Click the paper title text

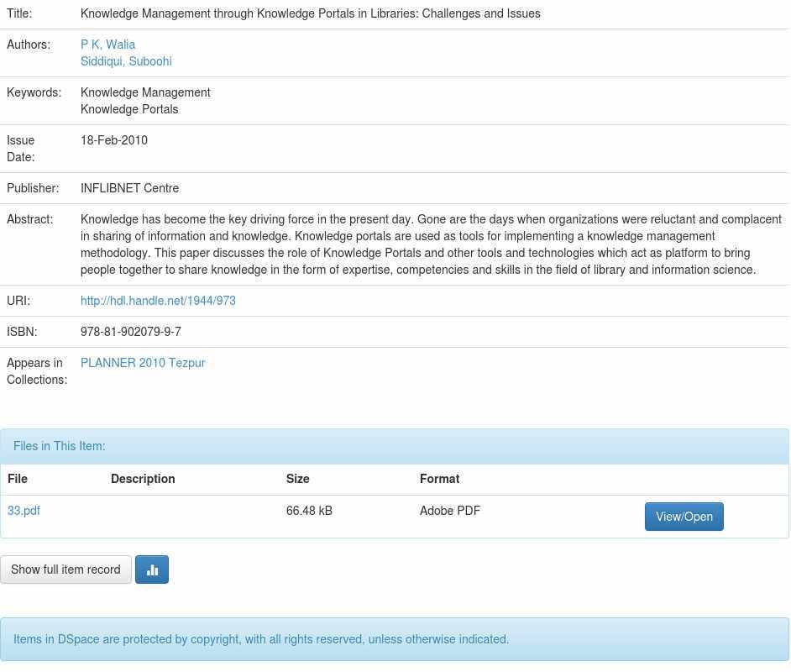tap(311, 13)
